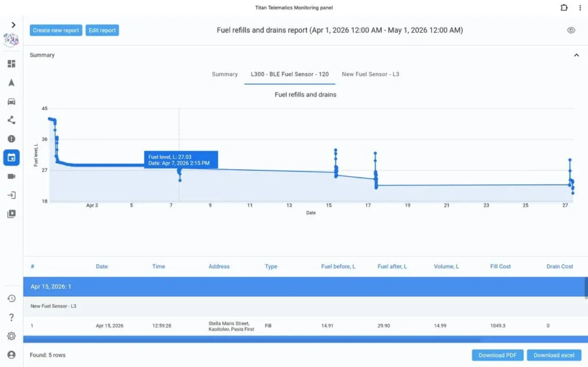The height and width of the screenshot is (367, 588).
Task: Sort by the Time column header
Action: pyautogui.click(x=158, y=266)
